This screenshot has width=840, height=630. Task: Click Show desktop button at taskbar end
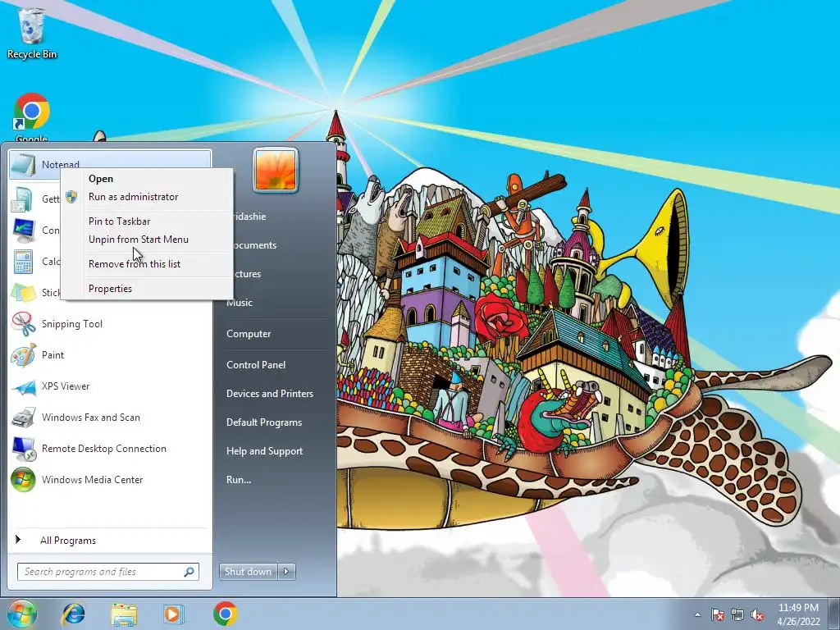tap(834, 614)
